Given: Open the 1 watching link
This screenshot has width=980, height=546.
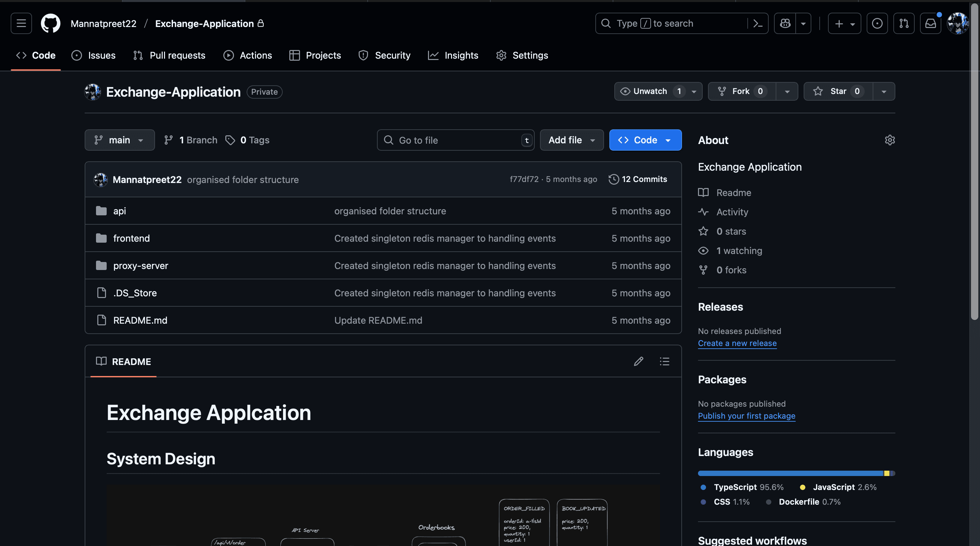Looking at the screenshot, I should [x=730, y=251].
